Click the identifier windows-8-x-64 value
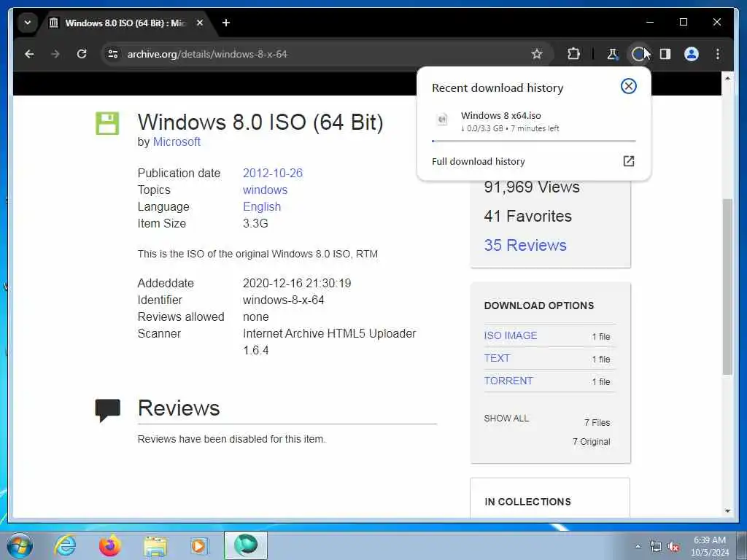 point(284,300)
